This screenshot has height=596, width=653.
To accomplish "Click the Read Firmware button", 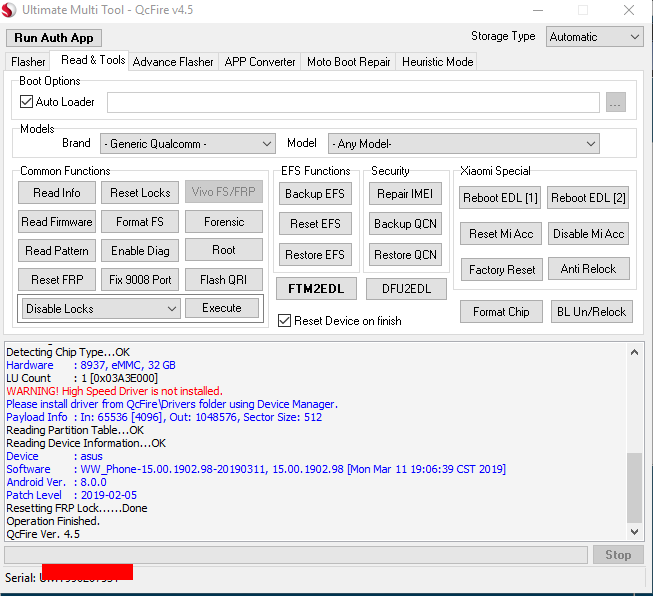I will pyautogui.click(x=57, y=222).
